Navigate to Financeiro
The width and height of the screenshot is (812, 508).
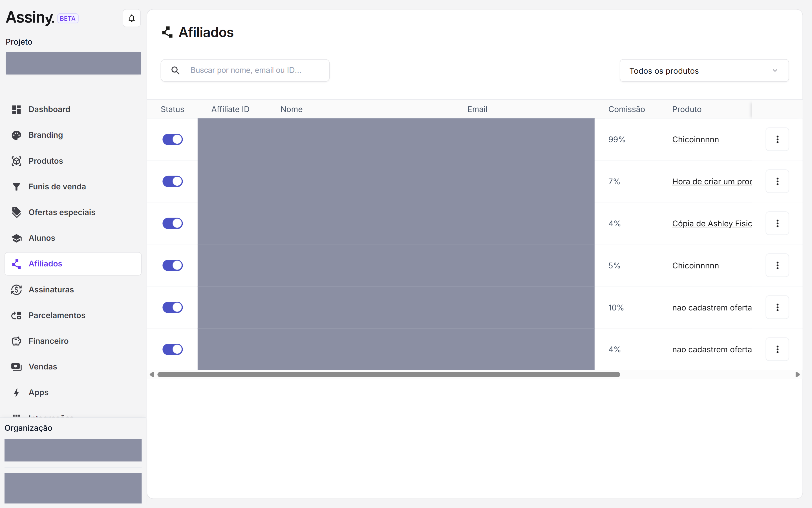pos(73,341)
